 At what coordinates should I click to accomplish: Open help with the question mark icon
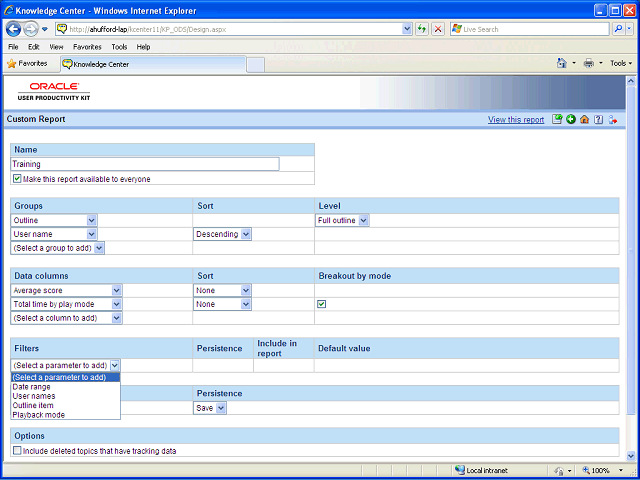[598, 119]
